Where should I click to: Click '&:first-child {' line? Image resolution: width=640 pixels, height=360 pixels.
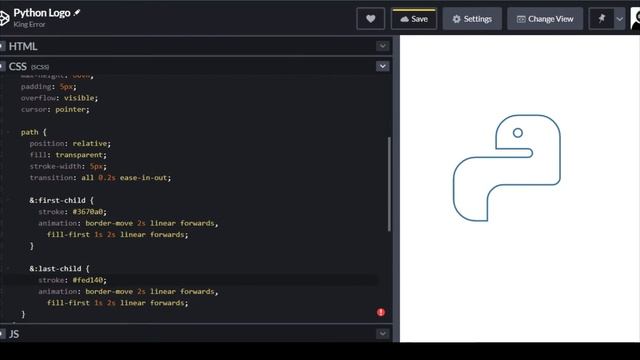click(x=62, y=200)
